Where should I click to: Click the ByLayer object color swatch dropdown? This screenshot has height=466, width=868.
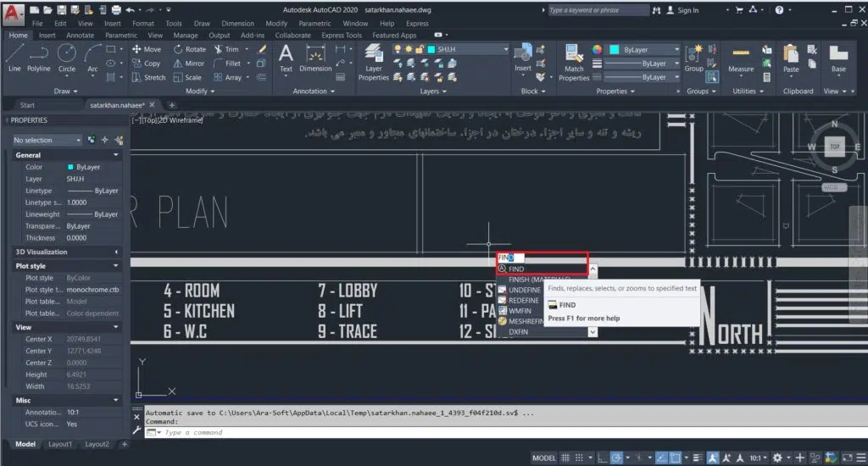pyautogui.click(x=644, y=50)
